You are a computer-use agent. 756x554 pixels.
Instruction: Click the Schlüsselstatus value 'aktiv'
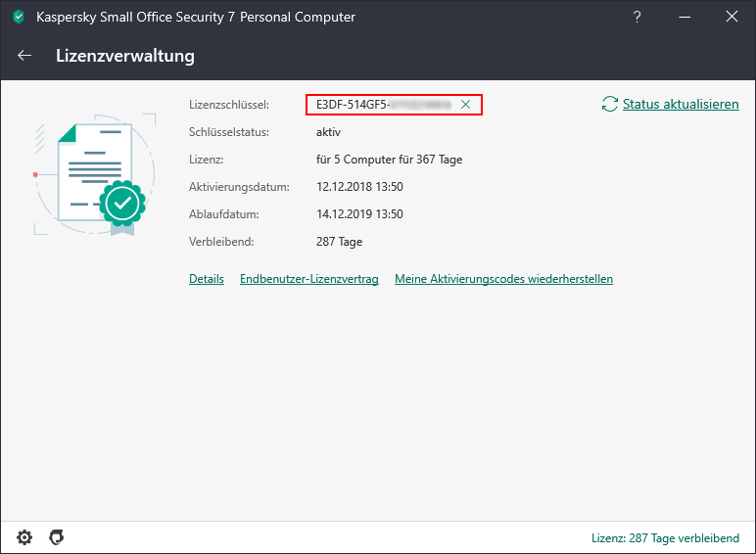[328, 132]
